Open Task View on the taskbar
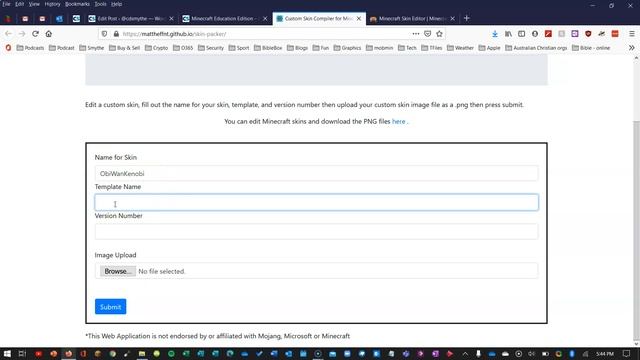This screenshot has height=360, width=640. click(22, 353)
